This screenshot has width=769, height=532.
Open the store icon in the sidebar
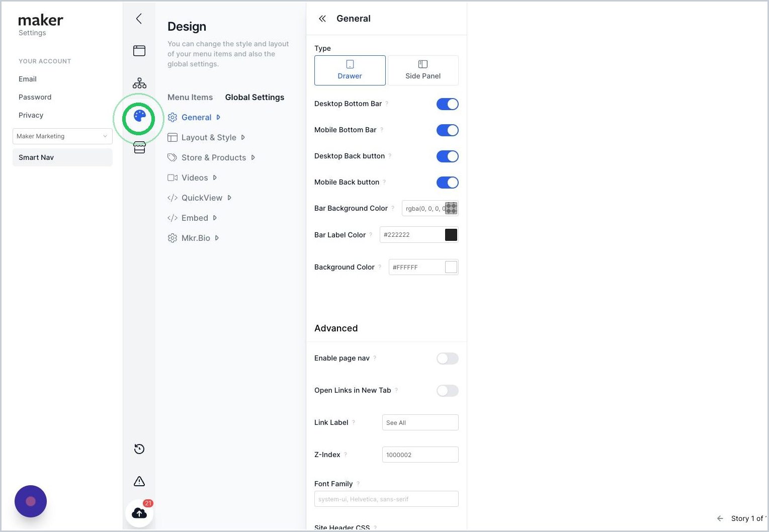point(139,147)
